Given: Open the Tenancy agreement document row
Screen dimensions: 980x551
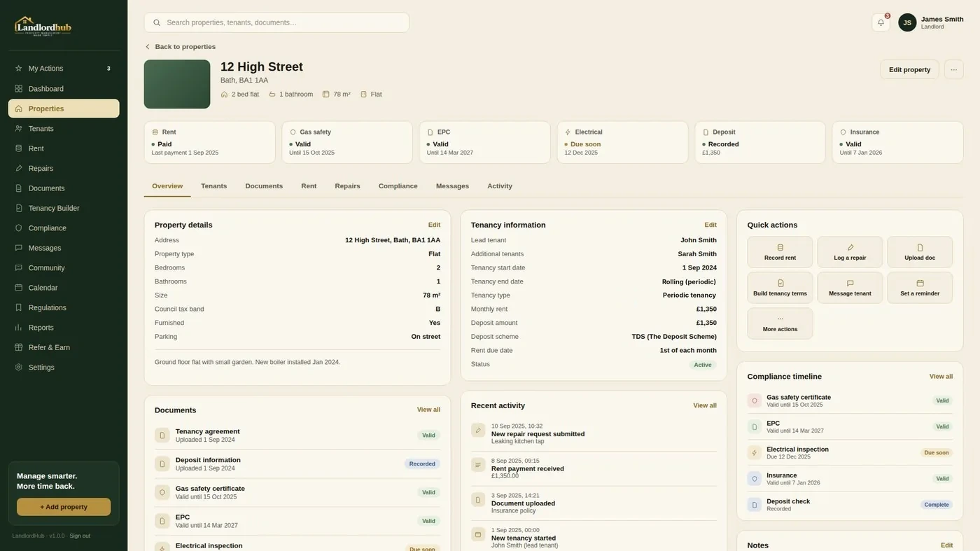Looking at the screenshot, I should [297, 435].
